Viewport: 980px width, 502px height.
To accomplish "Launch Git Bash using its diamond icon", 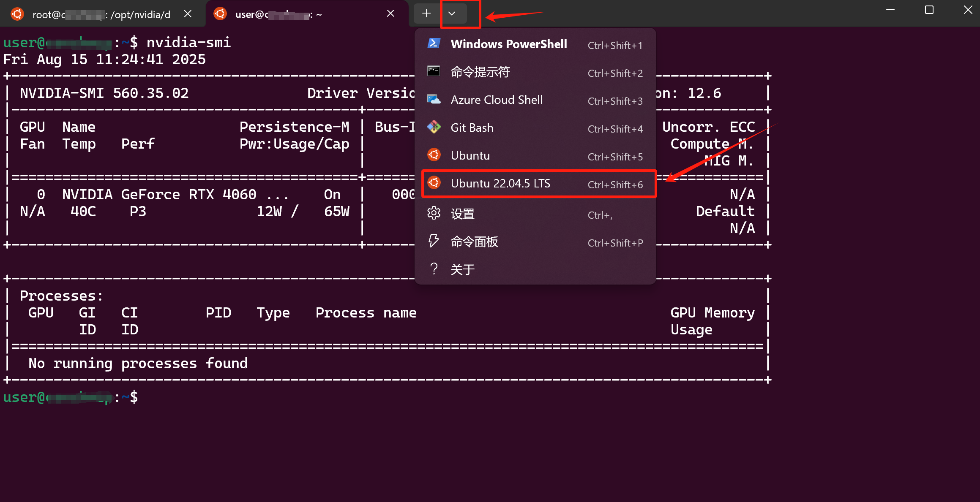I will click(434, 128).
